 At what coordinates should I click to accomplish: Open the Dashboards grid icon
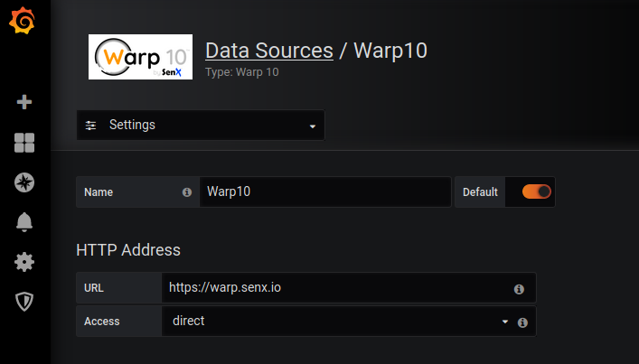pos(24,143)
